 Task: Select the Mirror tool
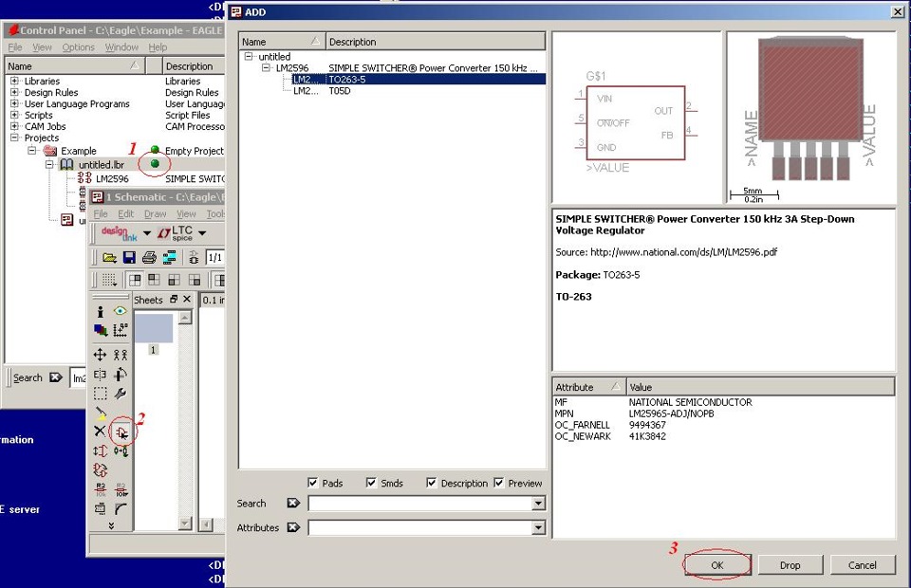click(100, 375)
